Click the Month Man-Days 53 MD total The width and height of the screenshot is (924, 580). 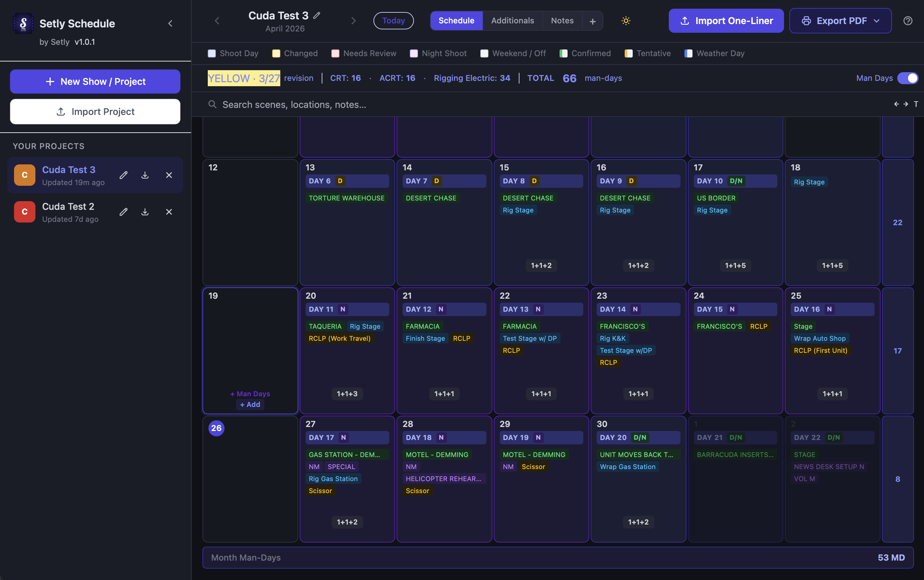891,557
